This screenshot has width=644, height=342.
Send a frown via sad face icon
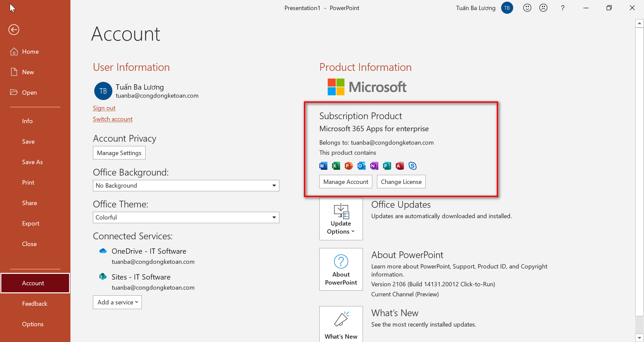pos(543,8)
